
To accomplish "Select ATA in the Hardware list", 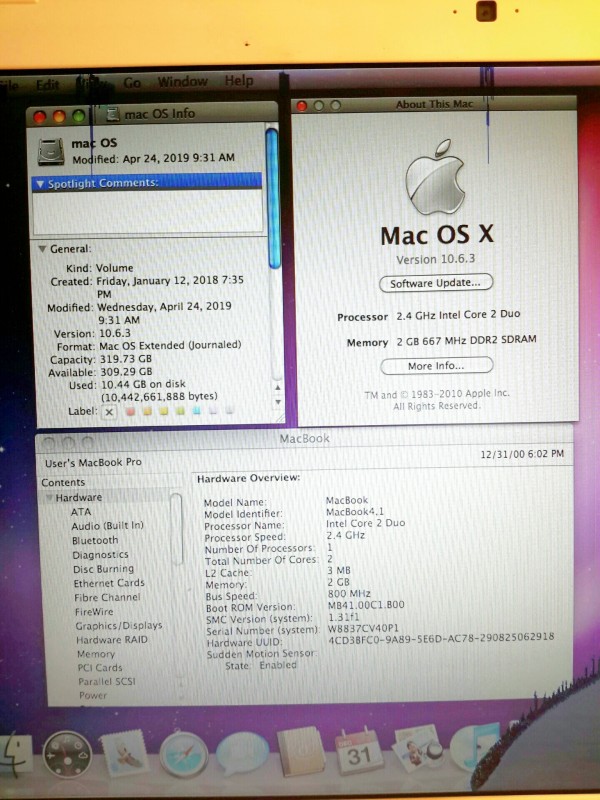I will 81,512.
